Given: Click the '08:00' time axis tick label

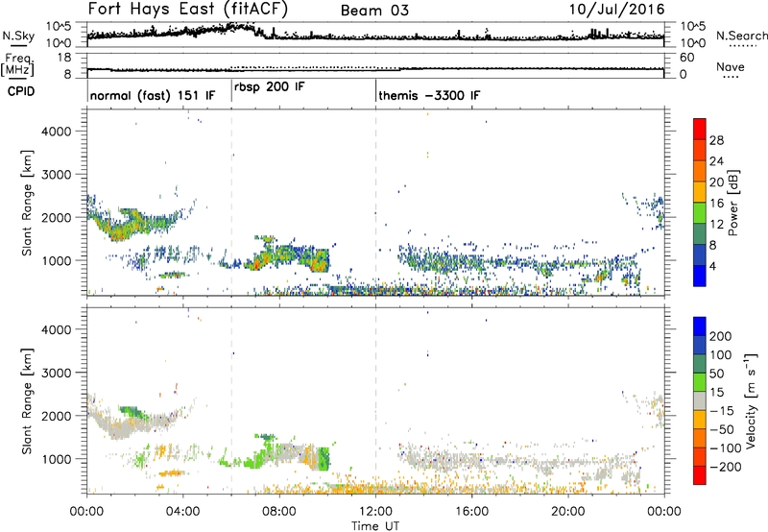Looking at the screenshot, I should coord(279,512).
